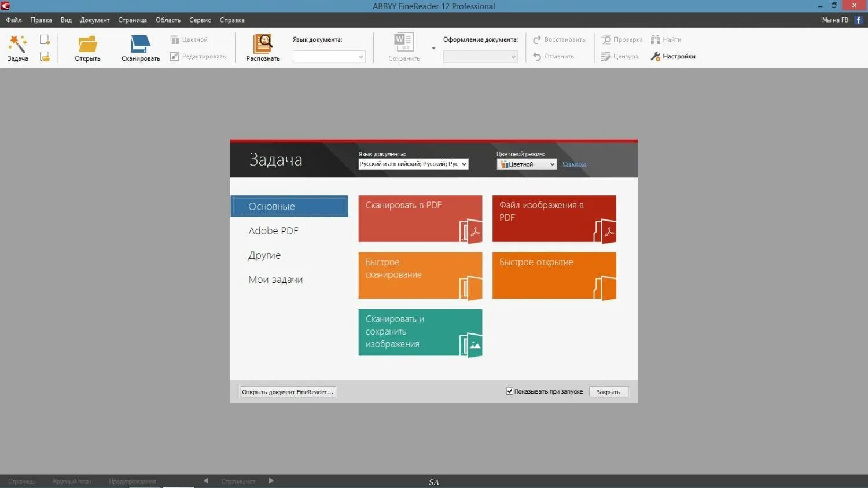Click the Отменить undo item
Viewport: 868px width, 488px height.
click(553, 56)
